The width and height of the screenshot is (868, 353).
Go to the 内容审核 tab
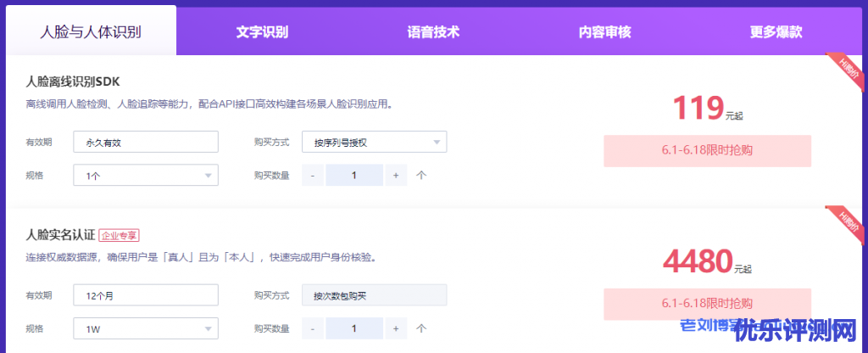(604, 32)
